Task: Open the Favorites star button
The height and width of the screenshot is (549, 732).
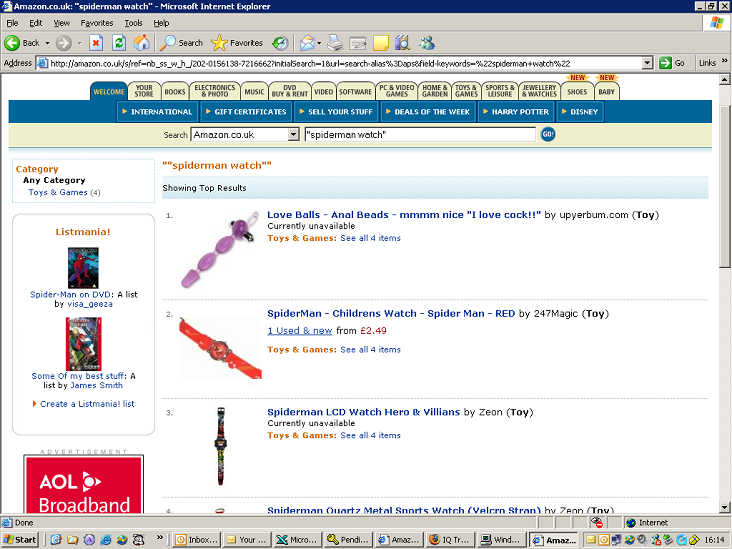Action: (x=237, y=43)
